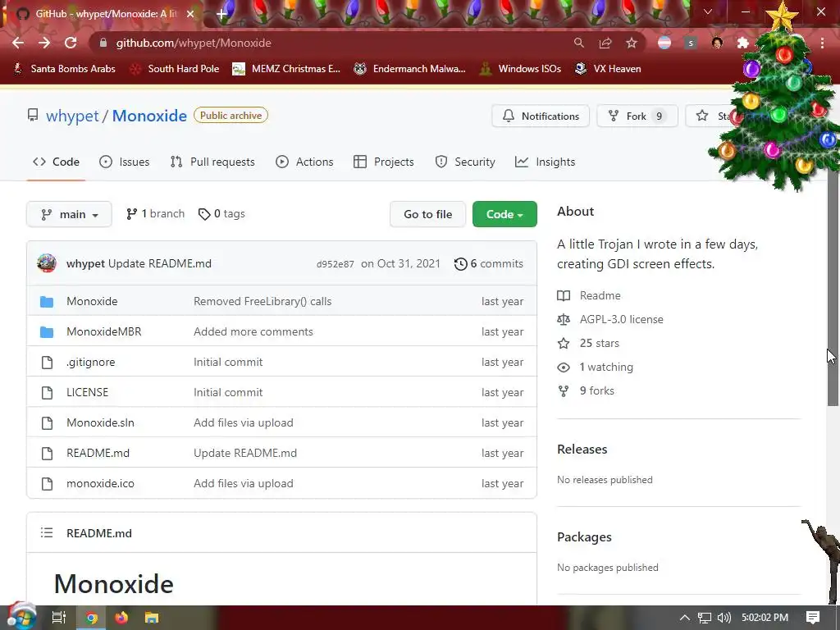
Task: Click whypet's avatar in commit row
Action: click(47, 263)
